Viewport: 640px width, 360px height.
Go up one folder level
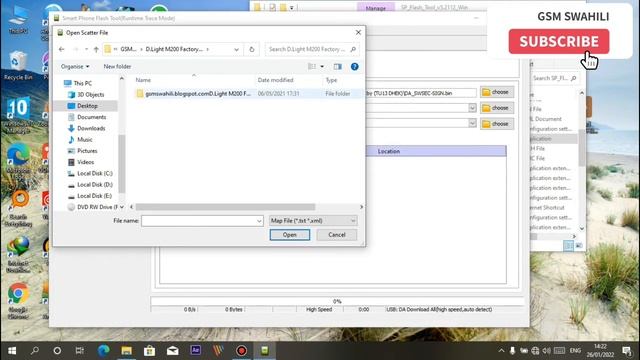point(96,49)
